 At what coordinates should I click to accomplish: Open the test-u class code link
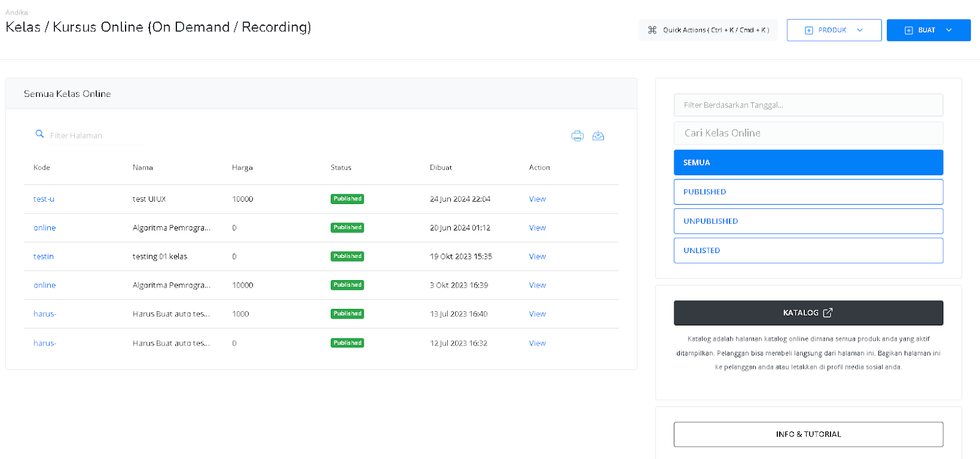point(43,199)
